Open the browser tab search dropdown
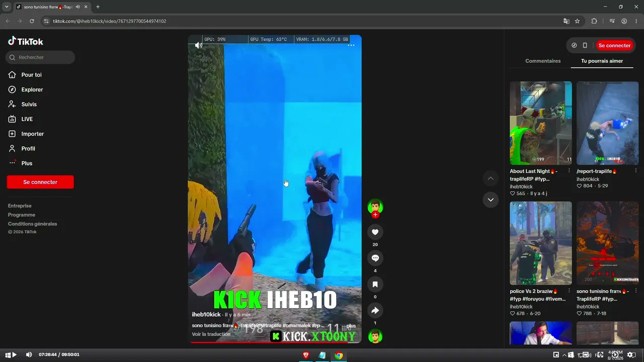The image size is (644, 362). tap(7, 7)
